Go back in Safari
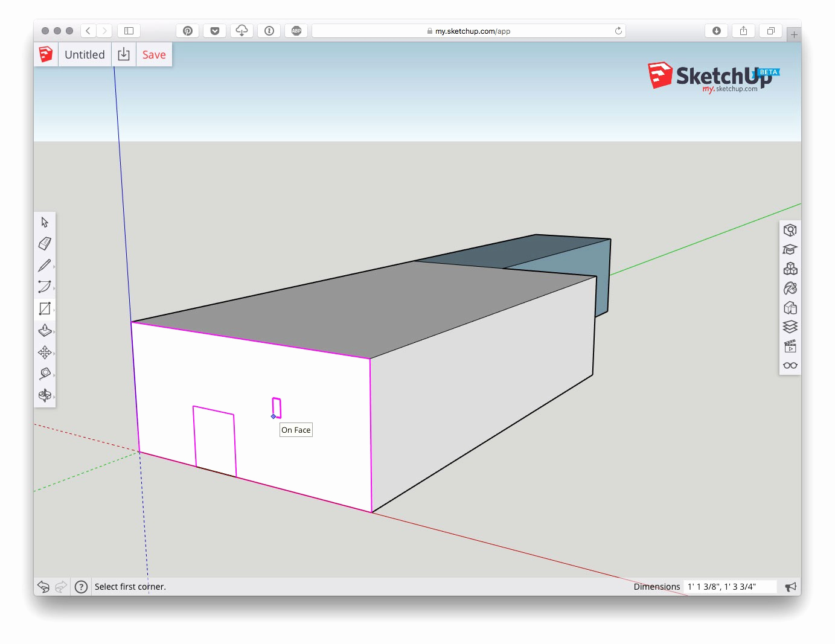Image resolution: width=835 pixels, height=644 pixels. tap(88, 31)
